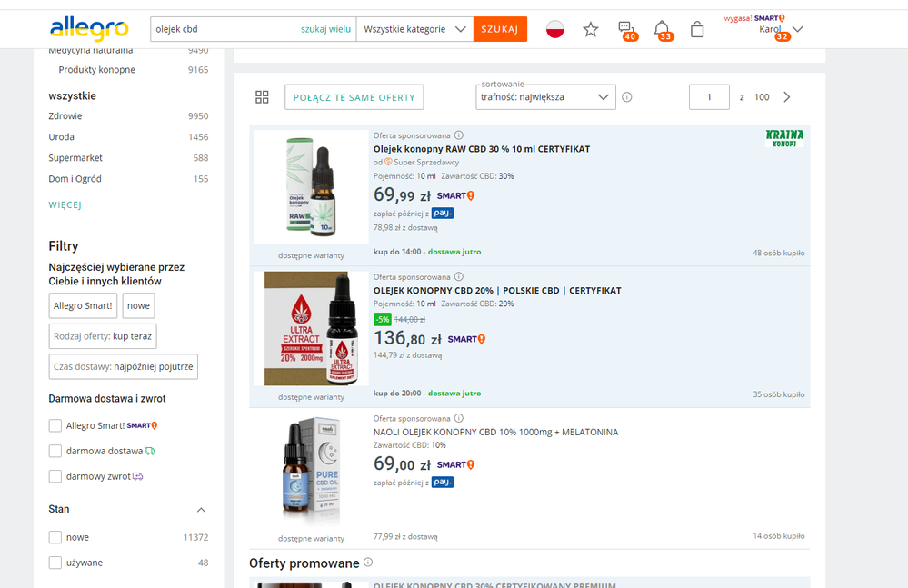Select Zdrowie category

pos(65,115)
